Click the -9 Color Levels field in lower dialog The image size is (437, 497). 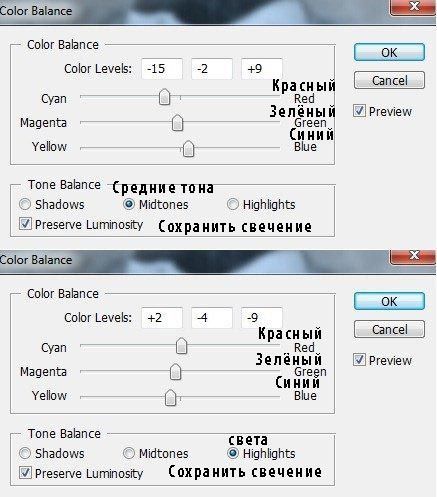point(262,318)
